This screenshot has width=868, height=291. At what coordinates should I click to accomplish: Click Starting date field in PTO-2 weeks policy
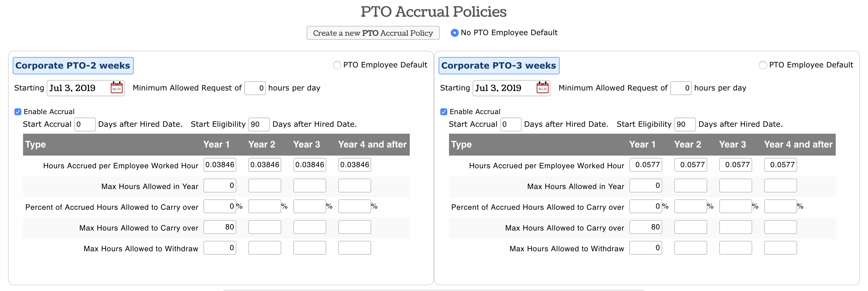[79, 88]
